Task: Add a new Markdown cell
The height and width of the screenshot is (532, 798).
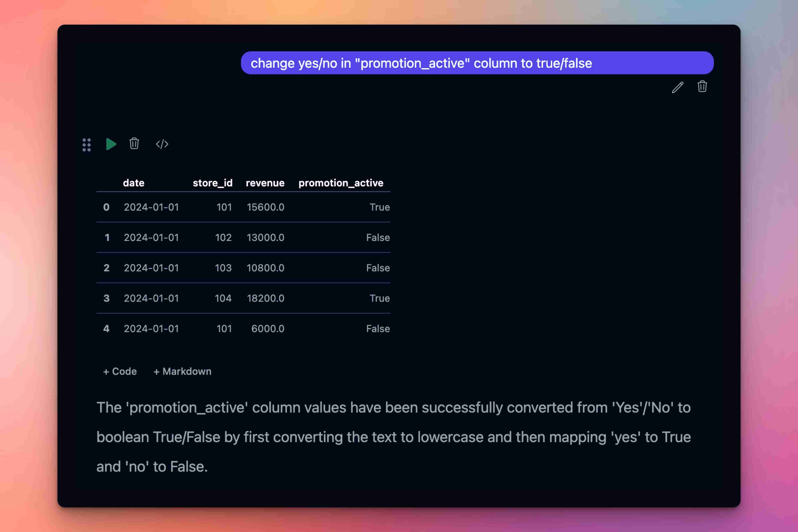Action: [x=182, y=371]
